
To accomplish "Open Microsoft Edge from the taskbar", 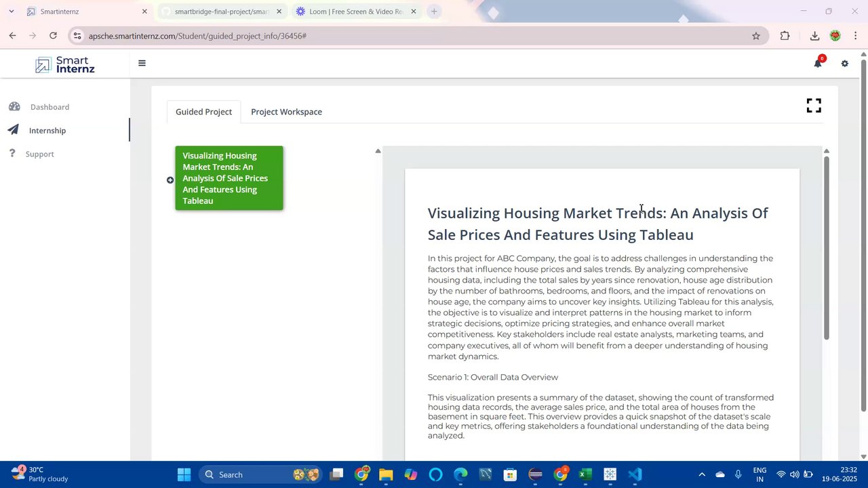I will point(460,474).
